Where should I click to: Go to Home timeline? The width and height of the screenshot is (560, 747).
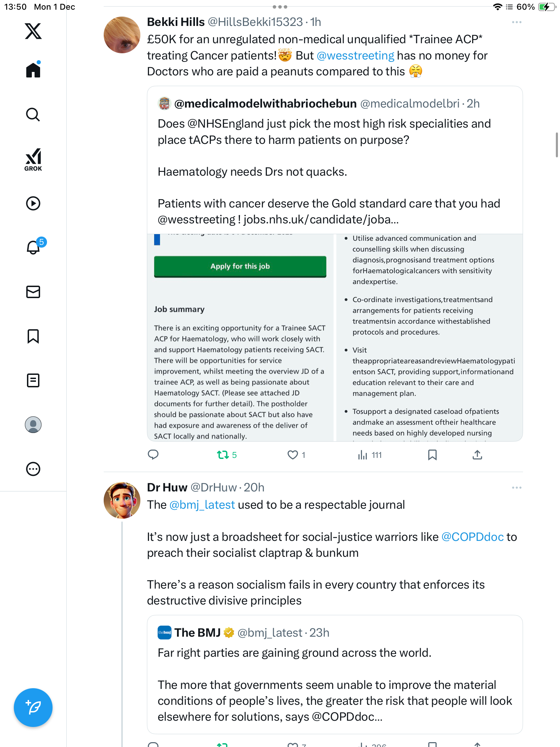point(33,70)
